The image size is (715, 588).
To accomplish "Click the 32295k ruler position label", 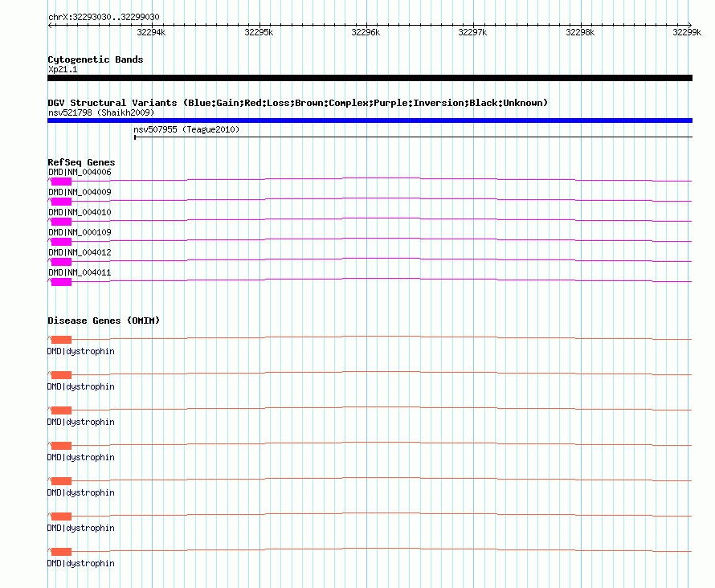I will pos(259,32).
